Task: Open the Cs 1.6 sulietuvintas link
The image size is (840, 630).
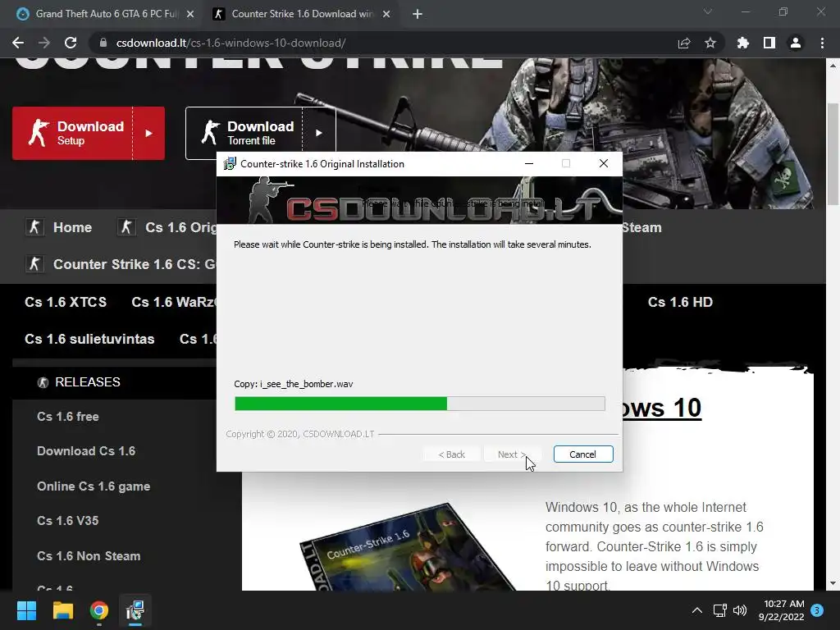Action: [89, 339]
